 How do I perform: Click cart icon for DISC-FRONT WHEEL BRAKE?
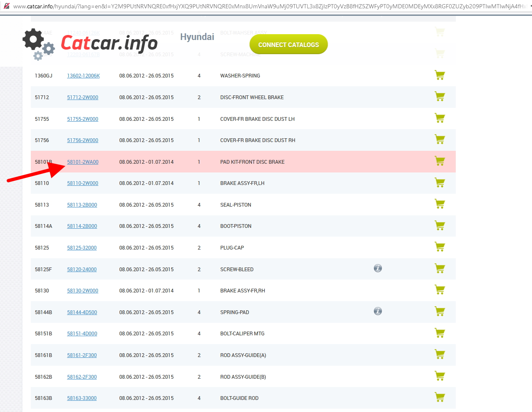(x=440, y=97)
